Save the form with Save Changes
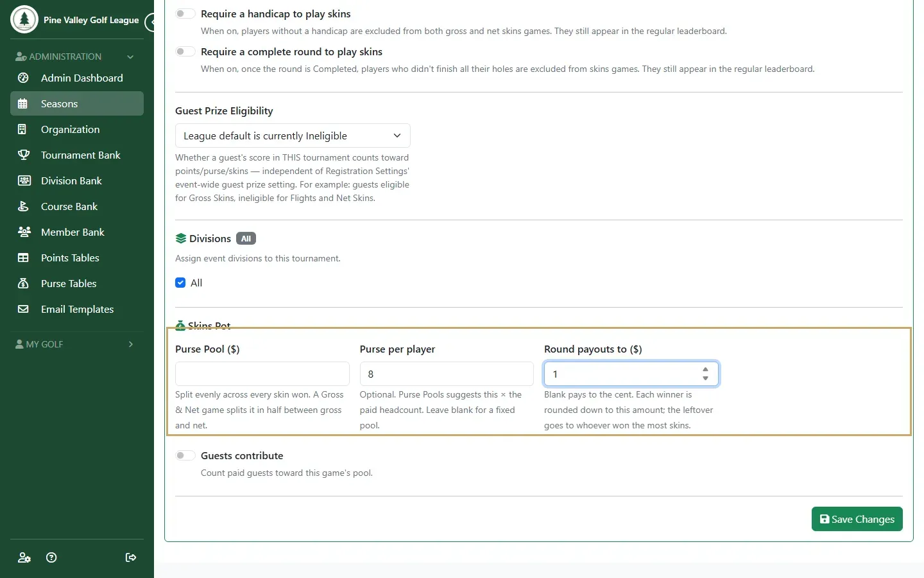 tap(857, 519)
